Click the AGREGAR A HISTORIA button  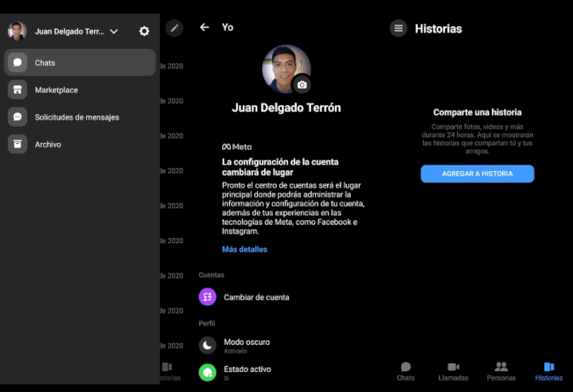click(477, 173)
